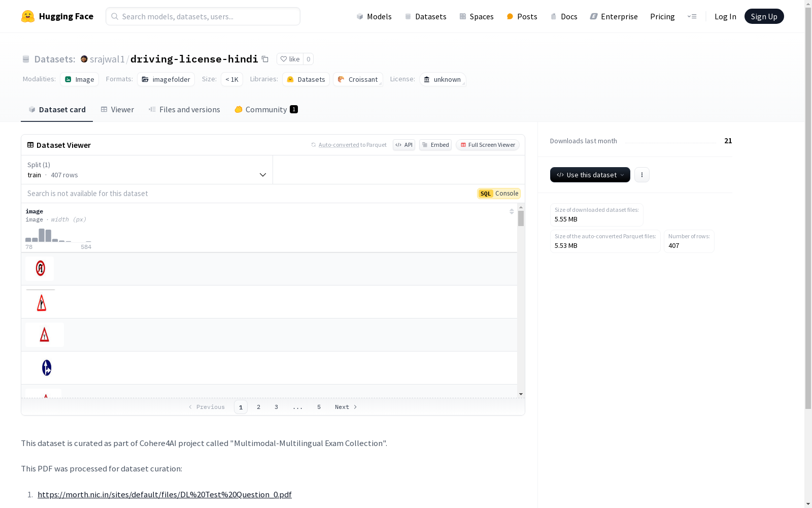Screen dimensions: 812x508
Task: Click Log In
Action: point(725,16)
